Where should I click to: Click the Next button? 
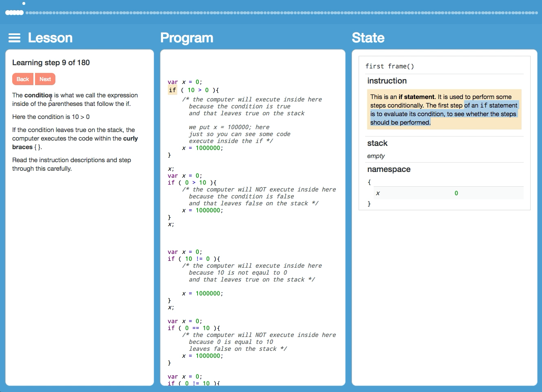(45, 79)
